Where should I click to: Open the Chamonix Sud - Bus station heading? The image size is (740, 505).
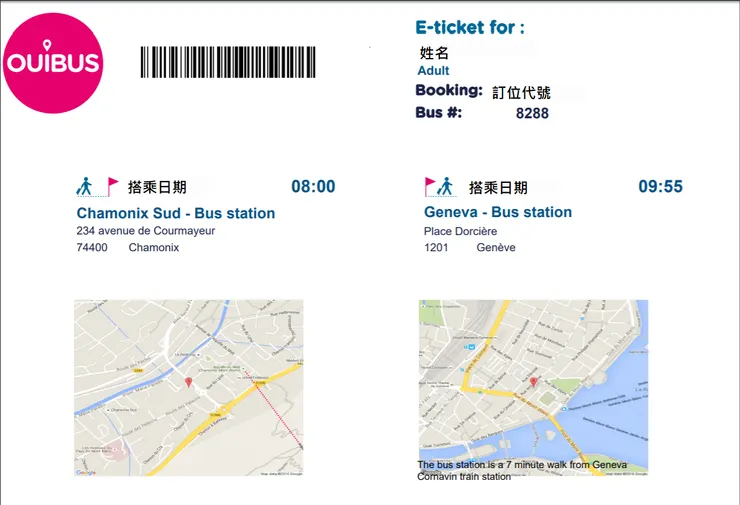coord(175,213)
